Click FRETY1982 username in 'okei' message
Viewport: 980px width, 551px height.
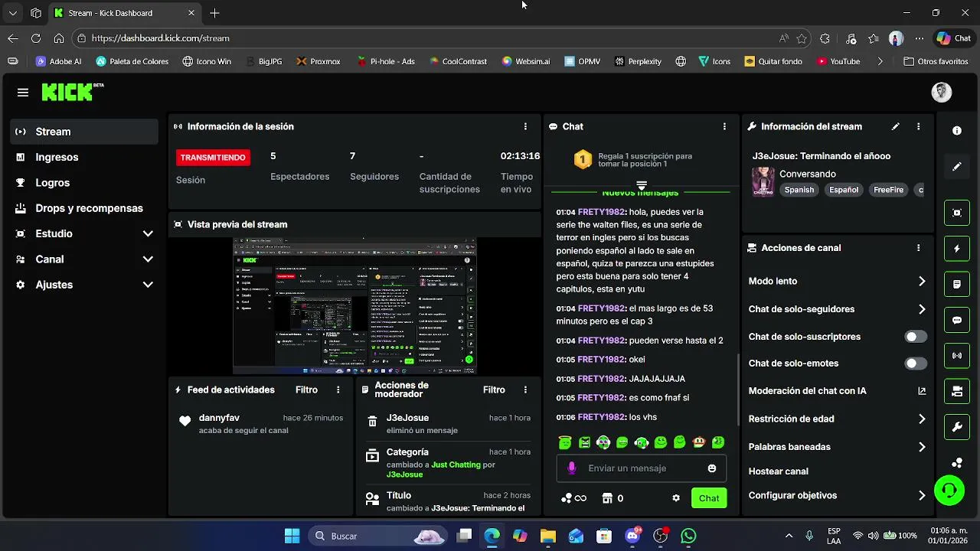601,360
